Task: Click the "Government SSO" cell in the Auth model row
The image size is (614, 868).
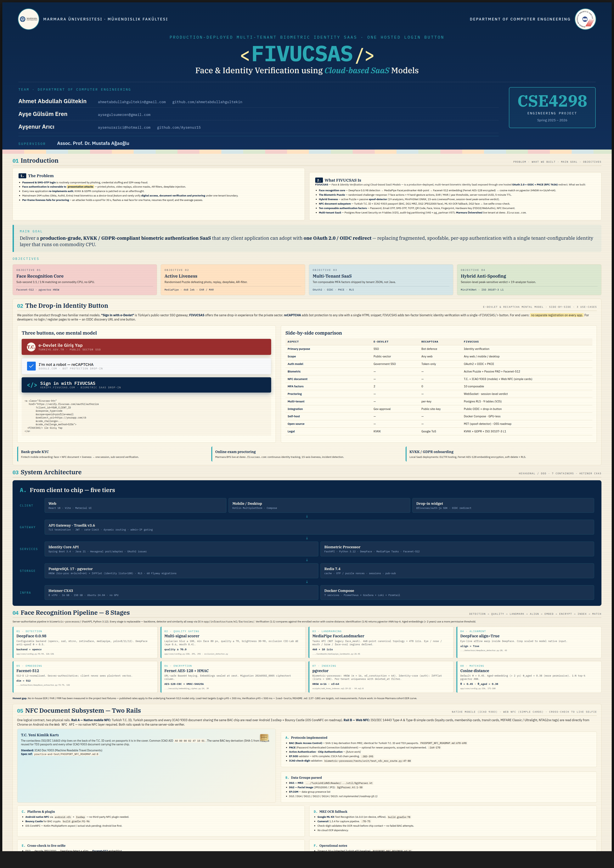Action: tap(385, 364)
